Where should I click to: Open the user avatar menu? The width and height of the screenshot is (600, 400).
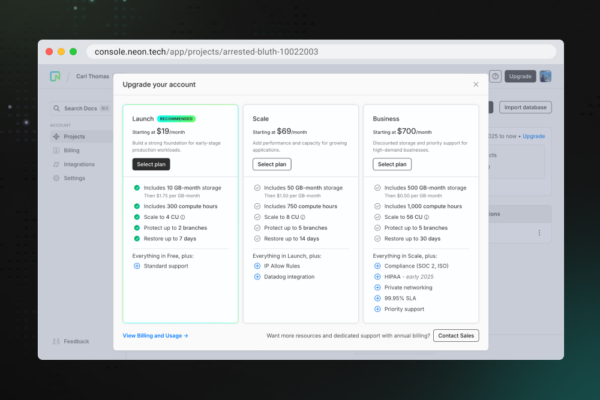545,76
